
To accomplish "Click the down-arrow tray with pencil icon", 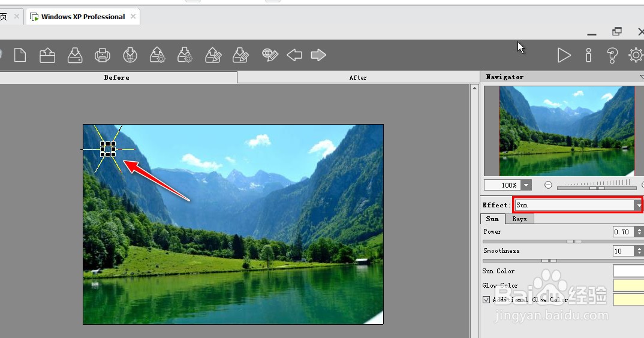I will coord(240,55).
